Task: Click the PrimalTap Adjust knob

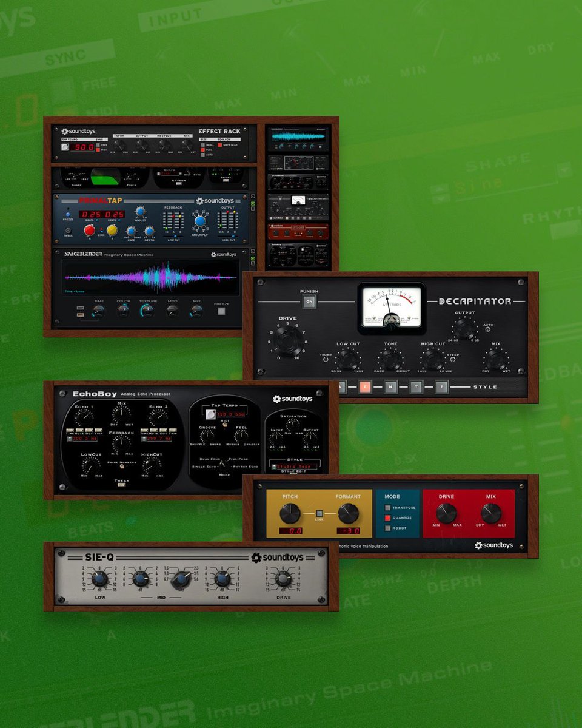Action: tap(140, 211)
